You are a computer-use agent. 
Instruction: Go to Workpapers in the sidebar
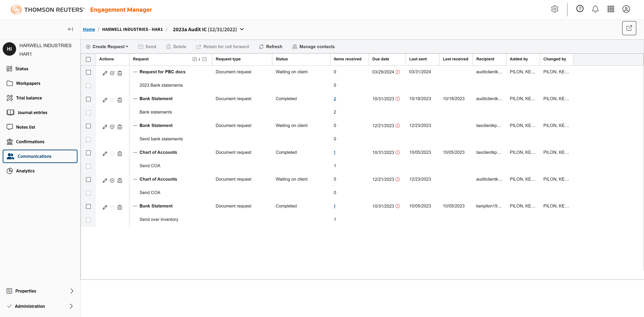(28, 83)
